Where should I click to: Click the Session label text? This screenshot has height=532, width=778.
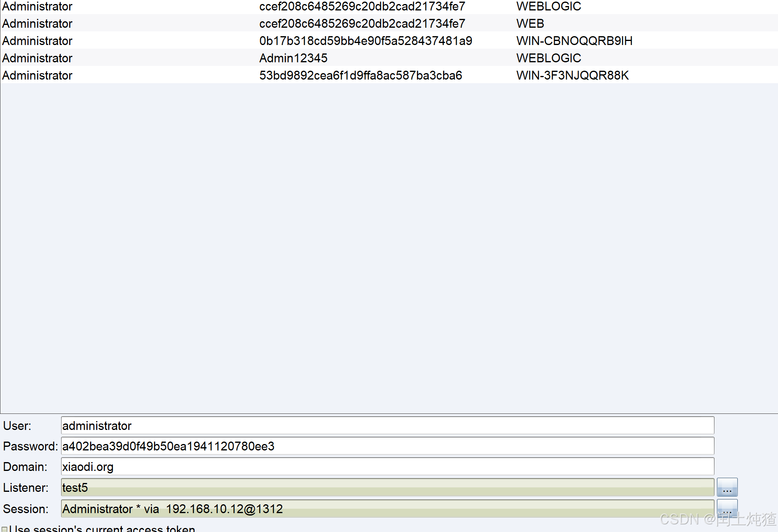(26, 509)
